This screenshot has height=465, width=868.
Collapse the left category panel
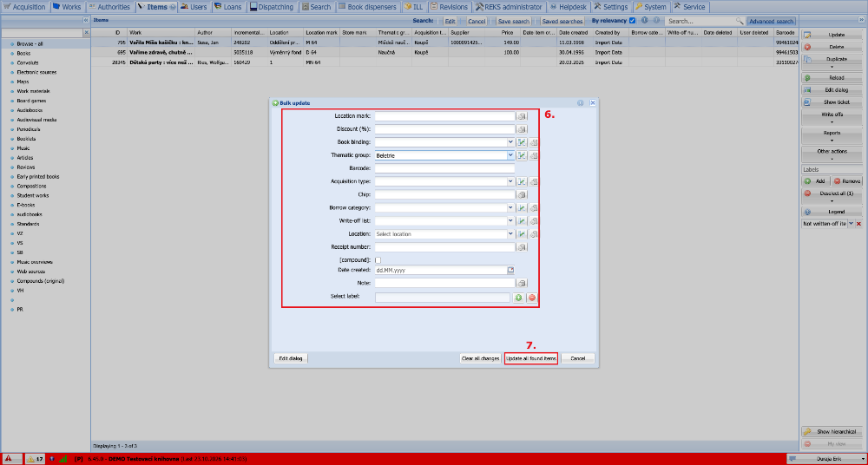tap(86, 20)
